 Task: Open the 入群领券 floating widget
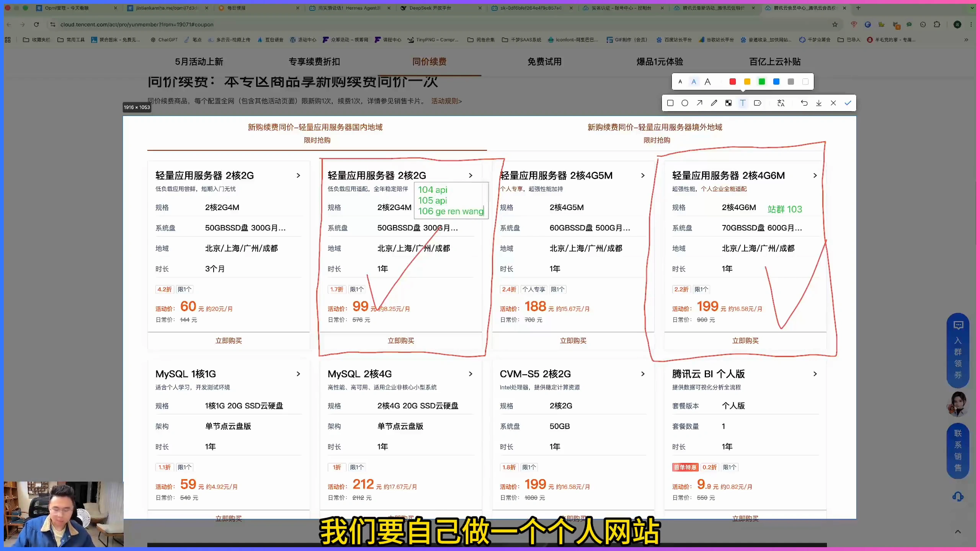pyautogui.click(x=958, y=351)
